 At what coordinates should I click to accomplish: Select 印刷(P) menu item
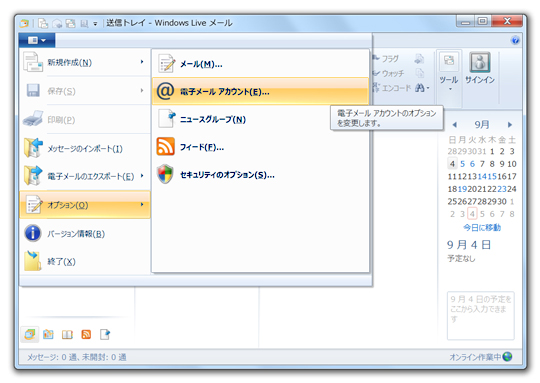click(85, 120)
